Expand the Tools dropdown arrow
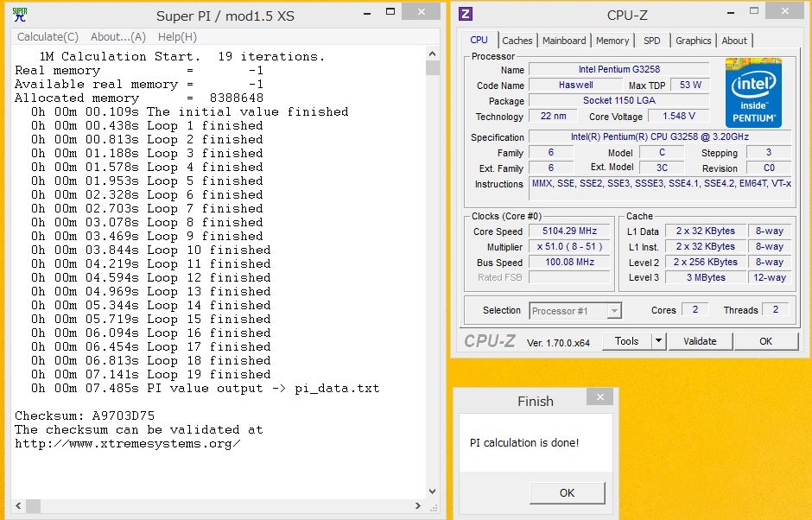This screenshot has height=520, width=812. coord(658,341)
